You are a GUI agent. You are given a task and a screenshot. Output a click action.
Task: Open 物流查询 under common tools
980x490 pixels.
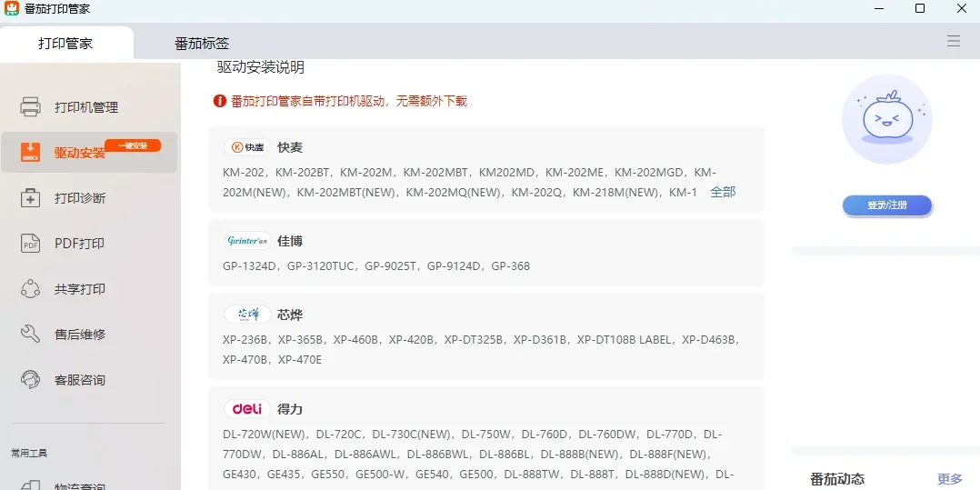pyautogui.click(x=80, y=485)
